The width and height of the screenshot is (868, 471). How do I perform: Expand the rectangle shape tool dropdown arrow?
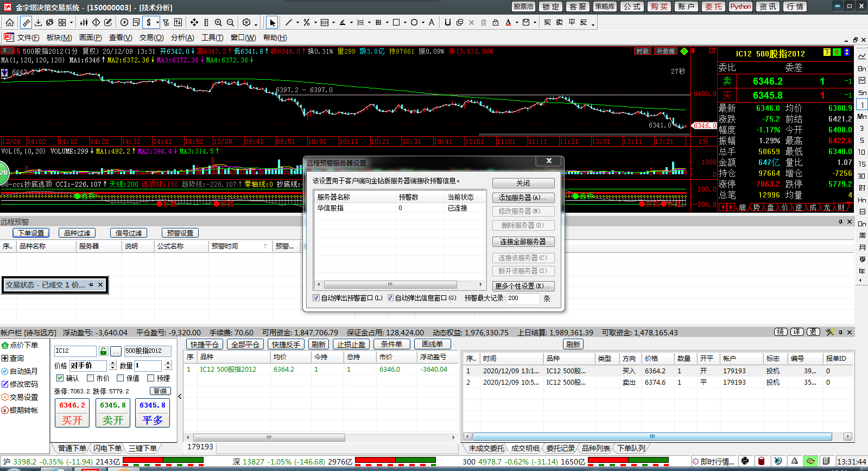pos(405,23)
